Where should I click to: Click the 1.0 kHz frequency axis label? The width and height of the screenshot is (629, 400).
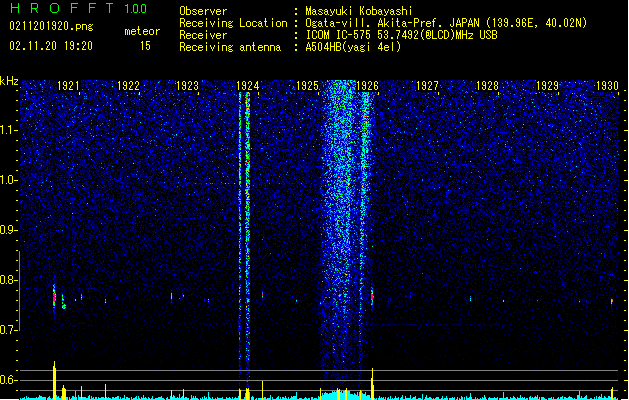(8, 180)
